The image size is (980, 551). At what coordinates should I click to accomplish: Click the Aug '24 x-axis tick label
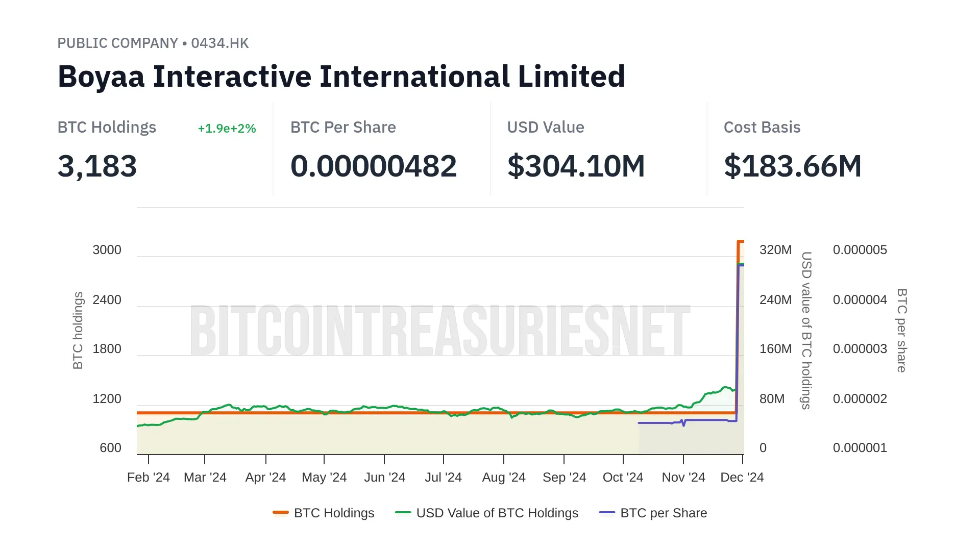click(x=503, y=478)
